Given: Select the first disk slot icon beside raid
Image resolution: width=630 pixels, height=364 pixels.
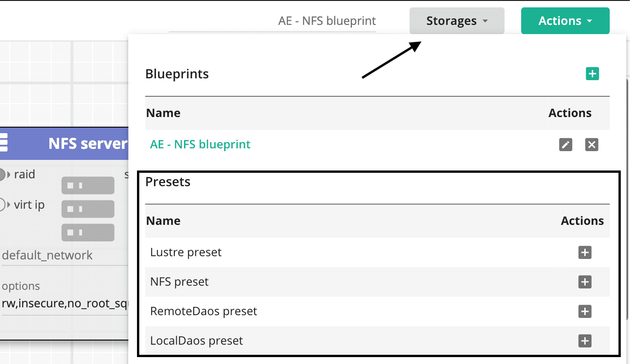Looking at the screenshot, I should coord(88,185).
